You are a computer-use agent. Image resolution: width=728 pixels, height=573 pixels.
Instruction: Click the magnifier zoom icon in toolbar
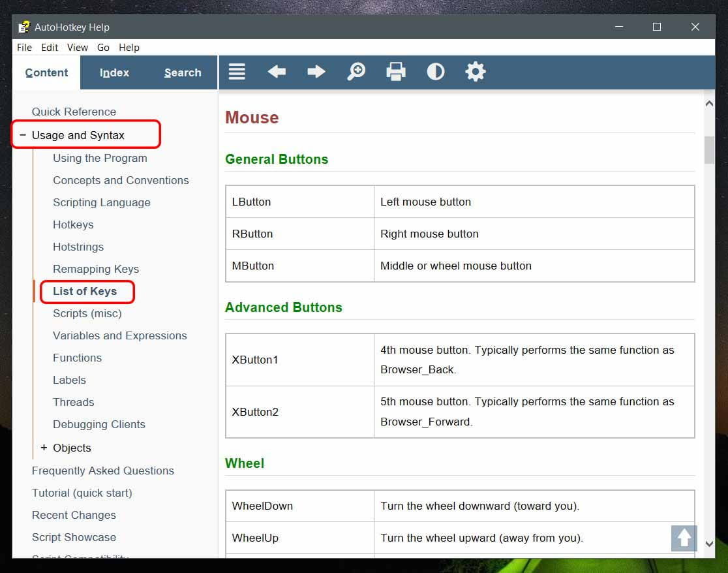pos(356,72)
